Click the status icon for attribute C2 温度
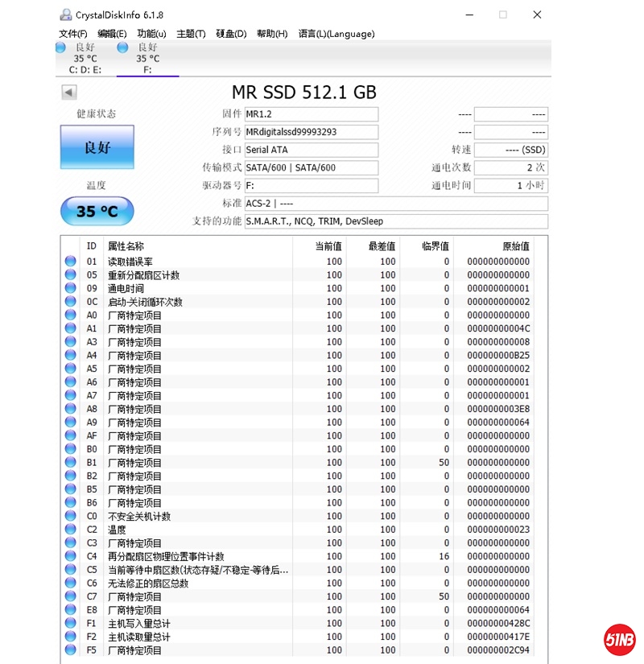 [70, 530]
